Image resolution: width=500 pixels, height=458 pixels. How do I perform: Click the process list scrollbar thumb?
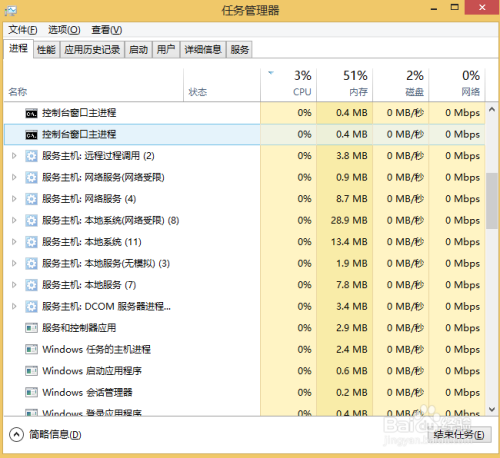pyautogui.click(x=492, y=201)
